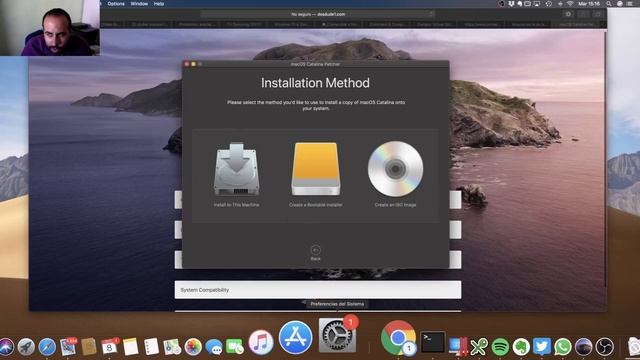The height and width of the screenshot is (360, 640).
Task: Open Time Machine status icon in the menu bar
Action: click(549, 4)
